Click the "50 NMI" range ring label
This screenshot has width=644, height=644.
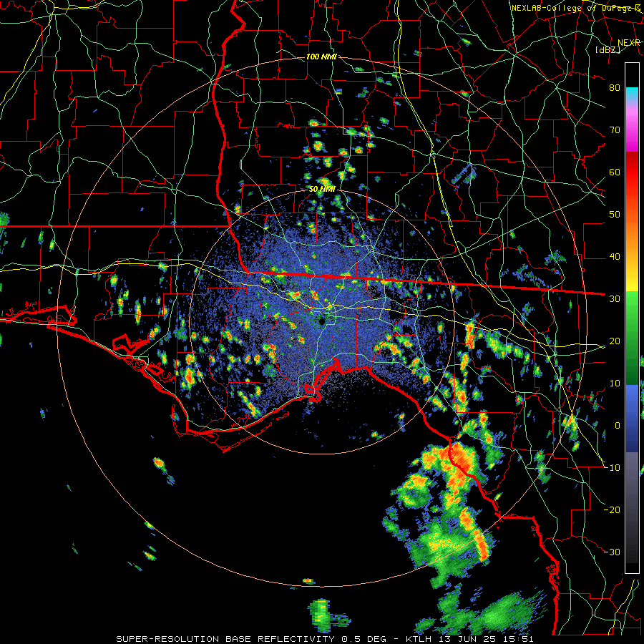coord(323,190)
